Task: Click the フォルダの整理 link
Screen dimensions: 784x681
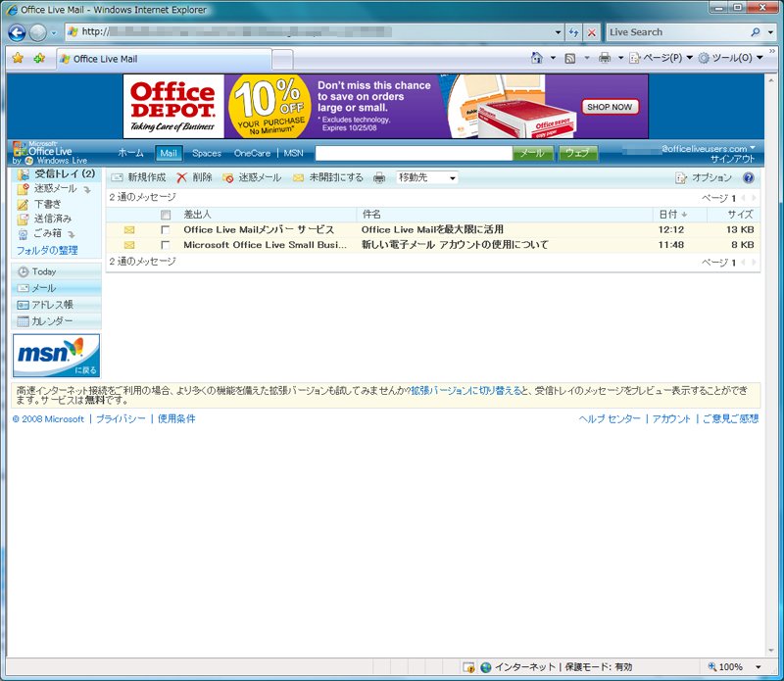Action: click(x=47, y=251)
